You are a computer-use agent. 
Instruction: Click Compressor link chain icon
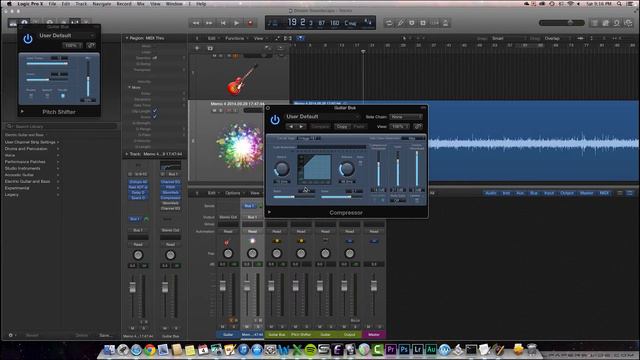(418, 127)
